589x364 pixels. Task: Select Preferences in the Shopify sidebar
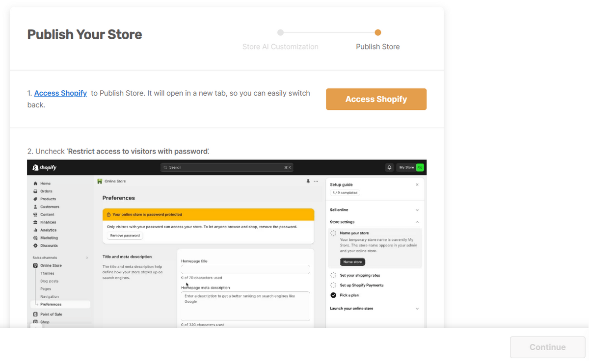60,304
